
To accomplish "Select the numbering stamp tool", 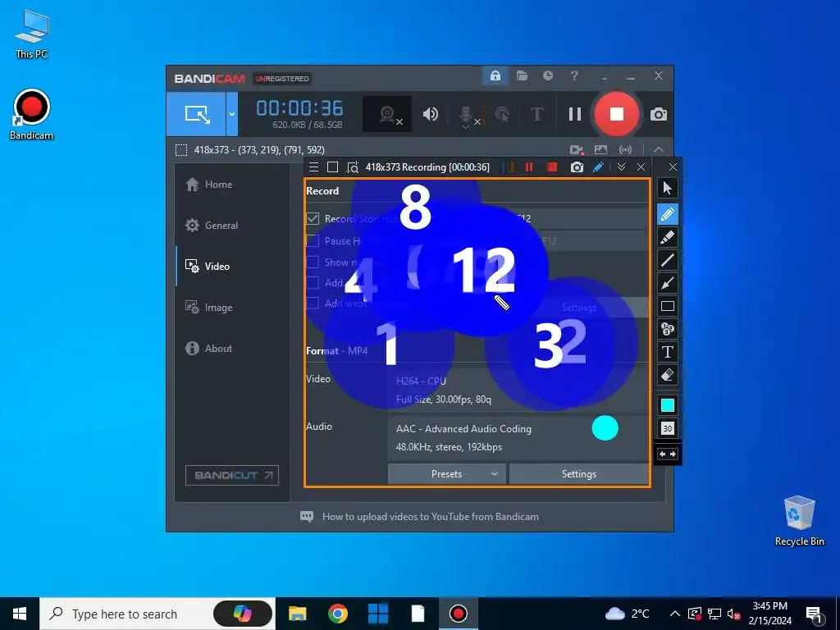I will [x=668, y=329].
